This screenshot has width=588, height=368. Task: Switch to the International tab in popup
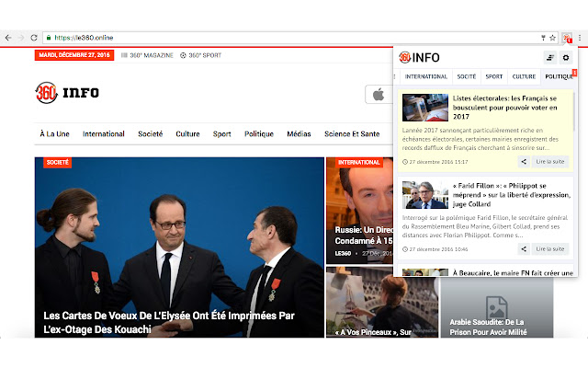pos(426,76)
